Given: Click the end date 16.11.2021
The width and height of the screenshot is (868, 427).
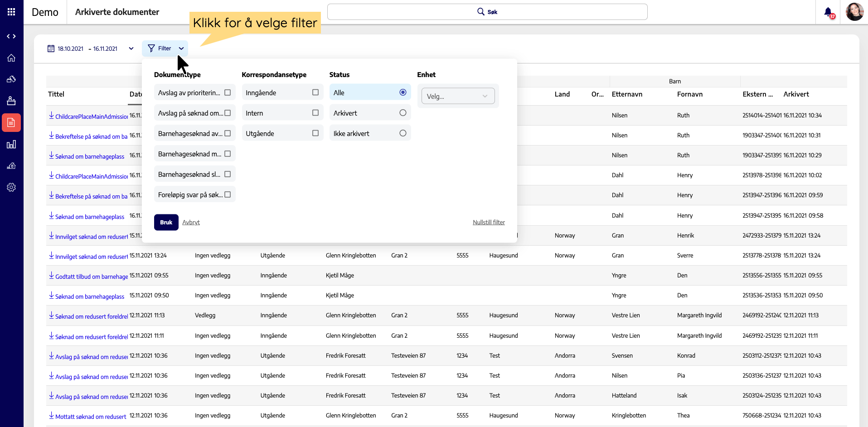Looking at the screenshot, I should click(x=105, y=49).
